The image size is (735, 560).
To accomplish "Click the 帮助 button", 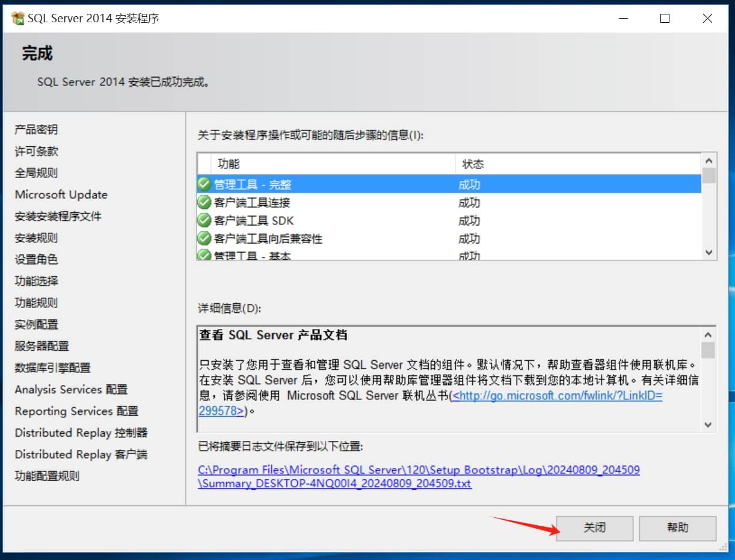I will 677,528.
